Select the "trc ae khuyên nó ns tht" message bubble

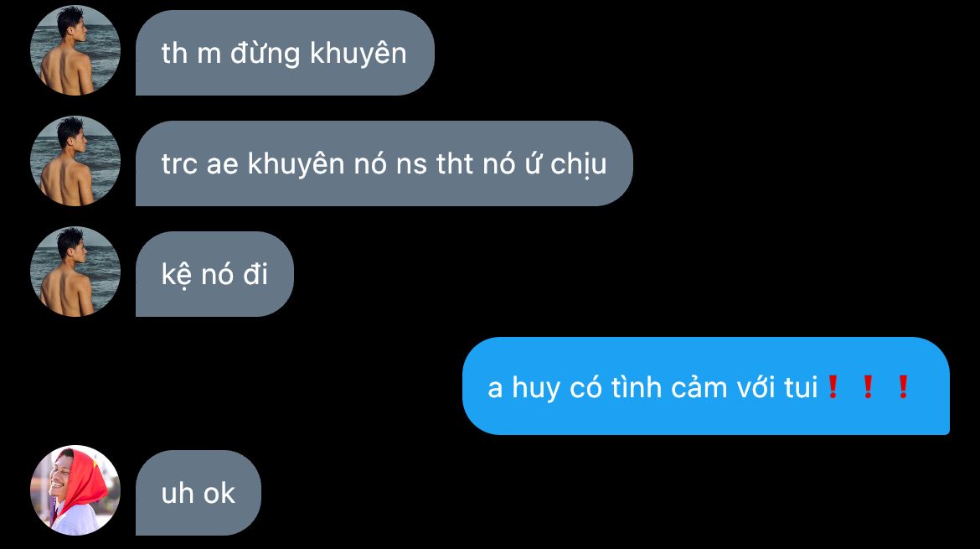click(x=384, y=163)
